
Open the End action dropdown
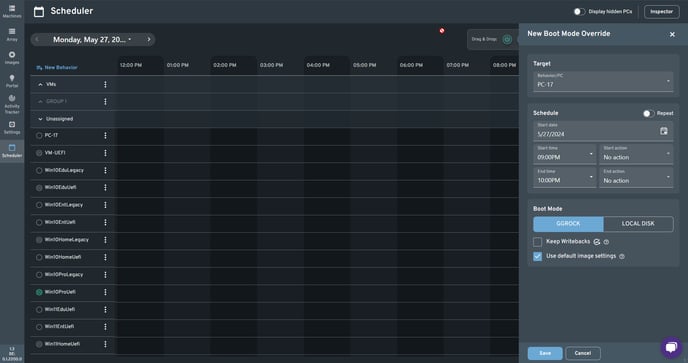[x=636, y=177]
